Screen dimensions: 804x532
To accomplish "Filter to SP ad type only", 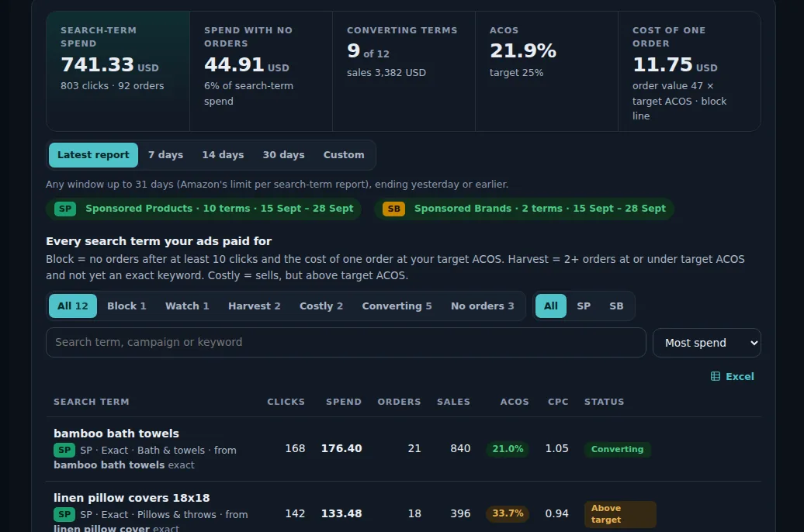I will pyautogui.click(x=584, y=306).
